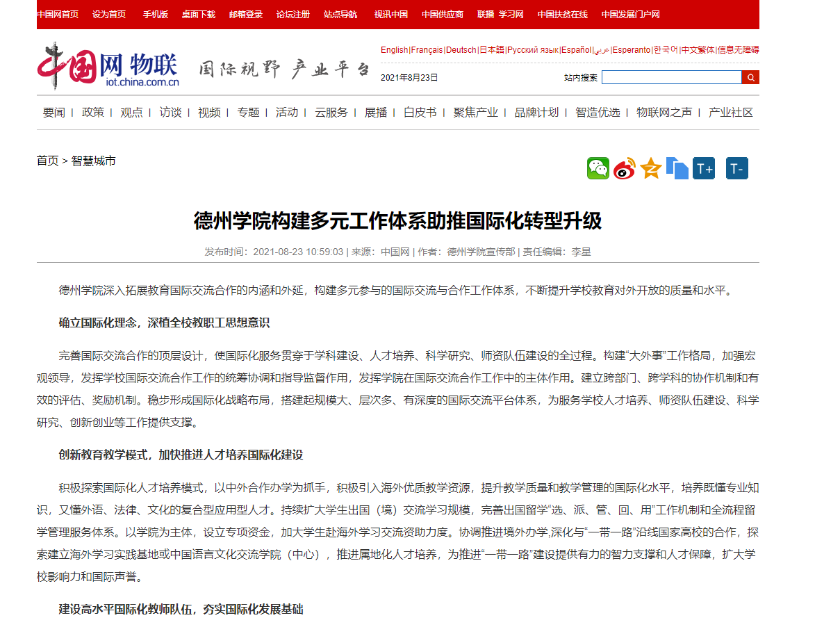Open 中国网首页 in top red bar
This screenshot has width=840, height=627.
point(58,15)
